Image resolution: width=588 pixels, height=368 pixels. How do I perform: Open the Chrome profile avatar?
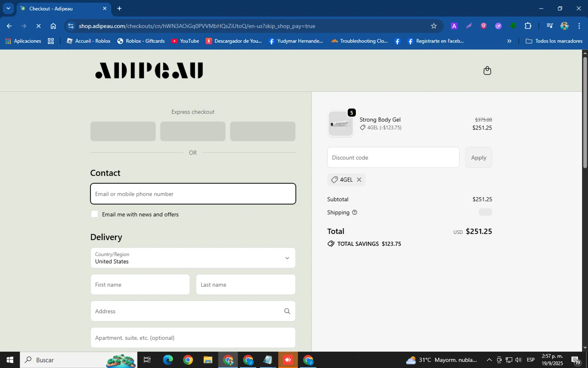click(564, 26)
